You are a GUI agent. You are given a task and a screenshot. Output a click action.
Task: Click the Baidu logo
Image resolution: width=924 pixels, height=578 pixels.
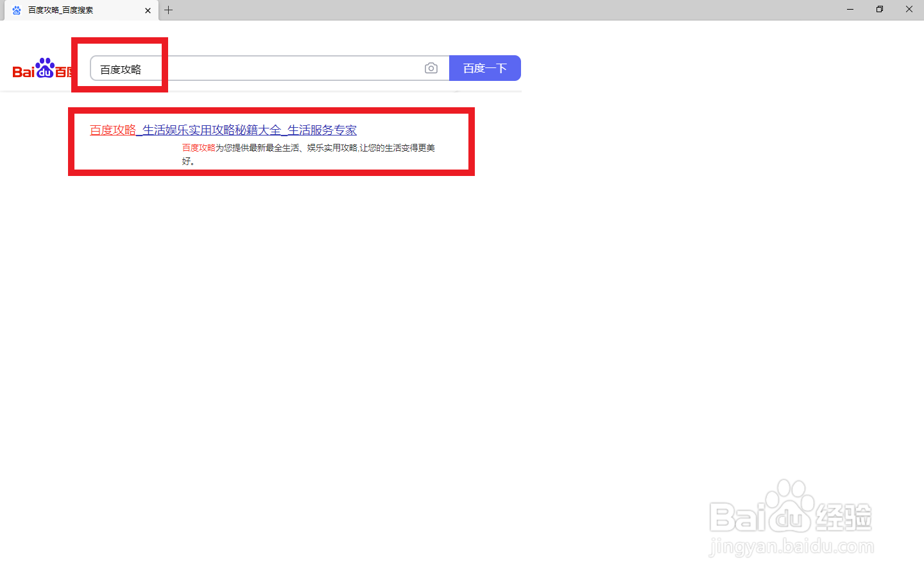point(42,68)
